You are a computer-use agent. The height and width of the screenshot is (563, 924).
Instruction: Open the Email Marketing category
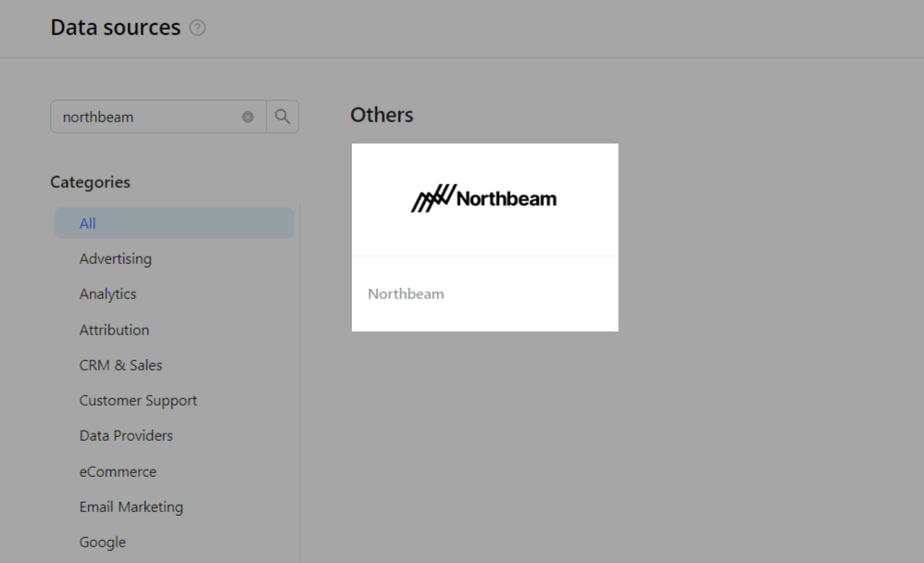(x=131, y=507)
